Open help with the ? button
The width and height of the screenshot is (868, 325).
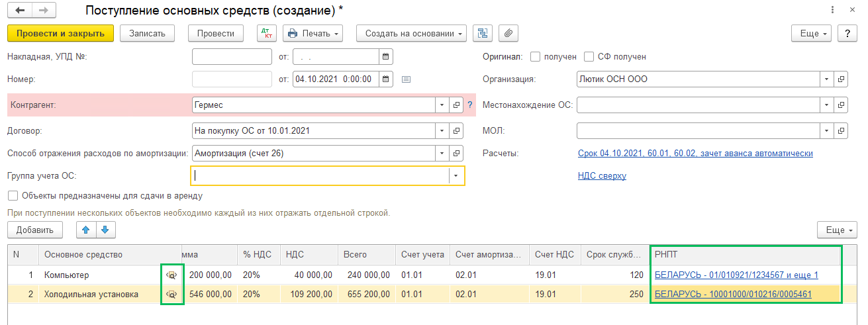[848, 33]
